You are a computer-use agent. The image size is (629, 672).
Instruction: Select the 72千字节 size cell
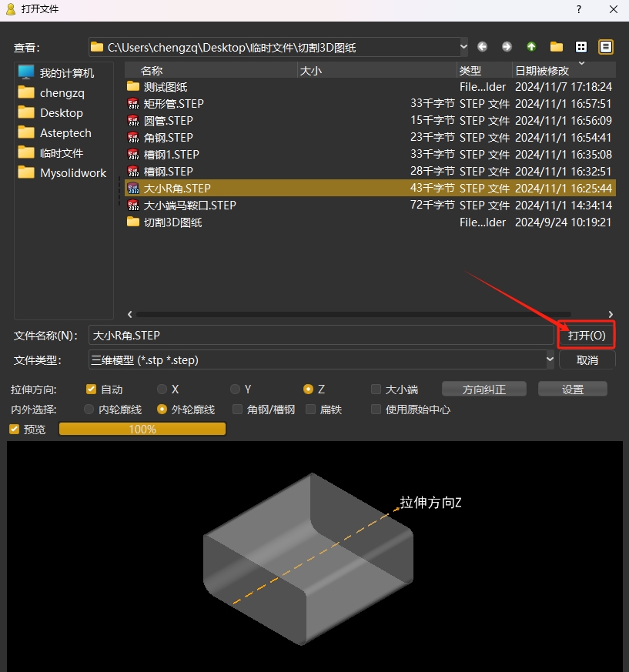pos(432,205)
